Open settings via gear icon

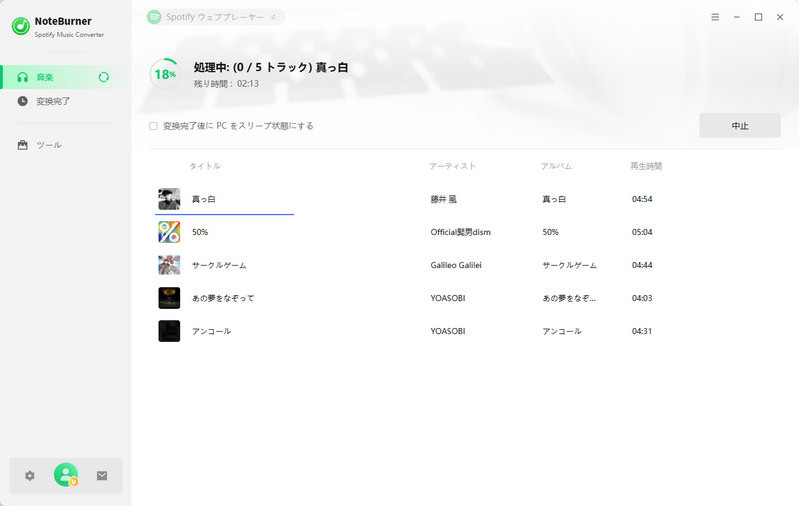30,475
